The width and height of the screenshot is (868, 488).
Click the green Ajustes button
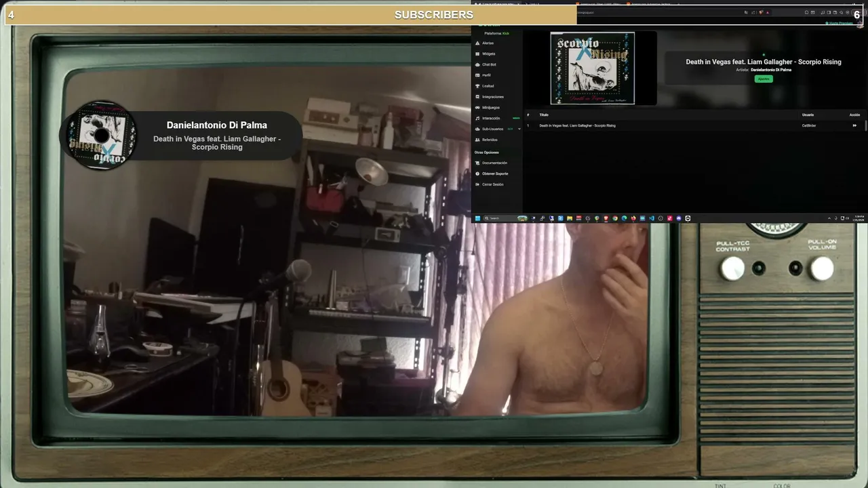tap(764, 79)
